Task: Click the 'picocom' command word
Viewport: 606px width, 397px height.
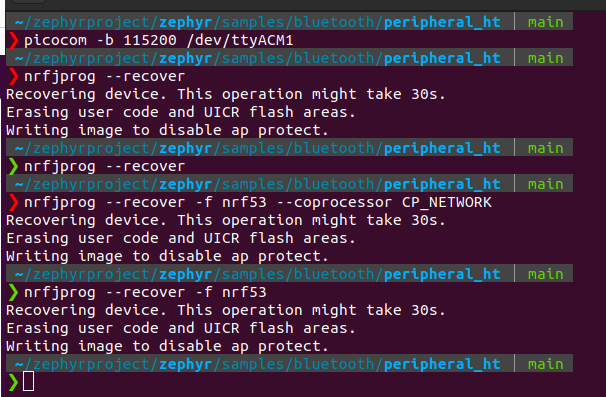Action: point(56,41)
